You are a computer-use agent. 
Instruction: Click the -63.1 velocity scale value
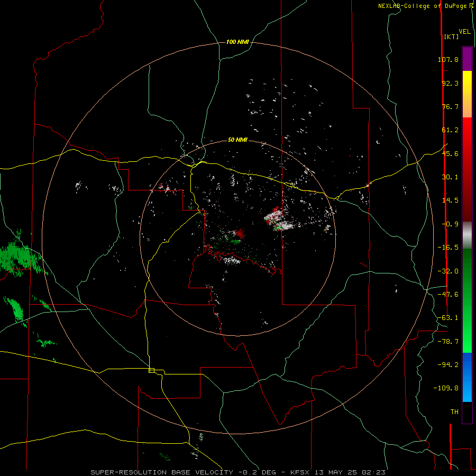tap(448, 318)
